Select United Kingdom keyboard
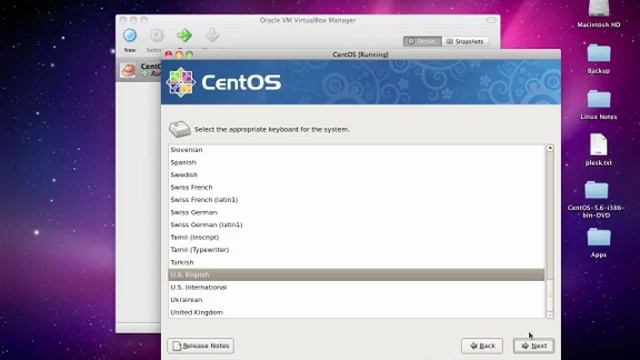The width and height of the screenshot is (640, 360). pos(356,312)
